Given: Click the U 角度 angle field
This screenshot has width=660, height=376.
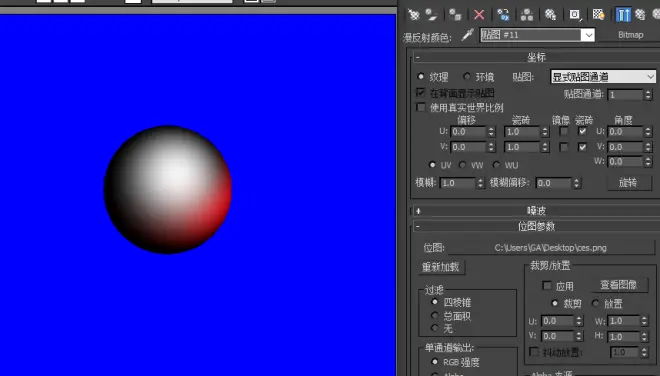Looking at the screenshot, I should 625,132.
